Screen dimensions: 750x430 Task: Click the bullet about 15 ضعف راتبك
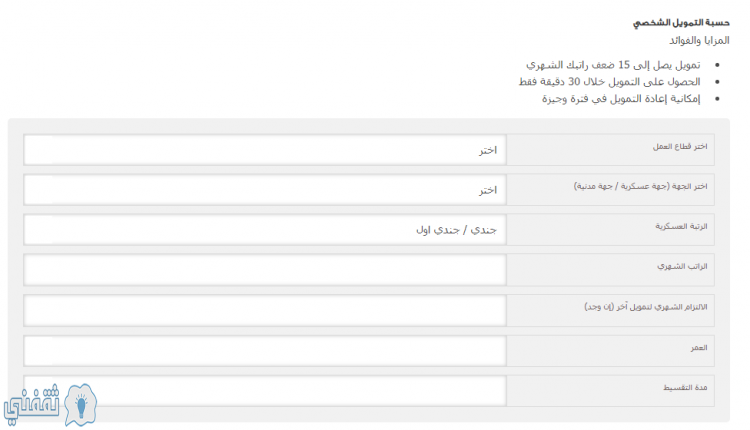point(613,65)
